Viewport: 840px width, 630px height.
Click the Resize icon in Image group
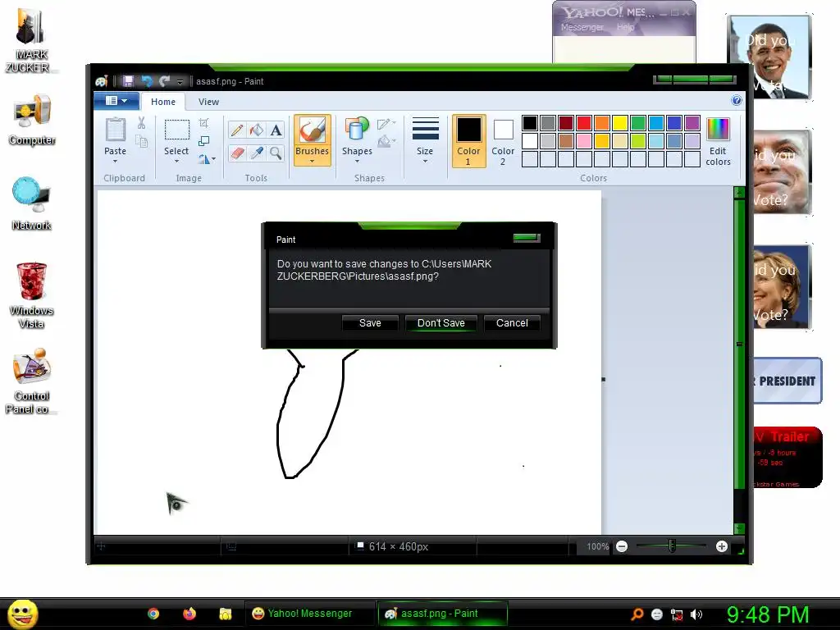(203, 141)
